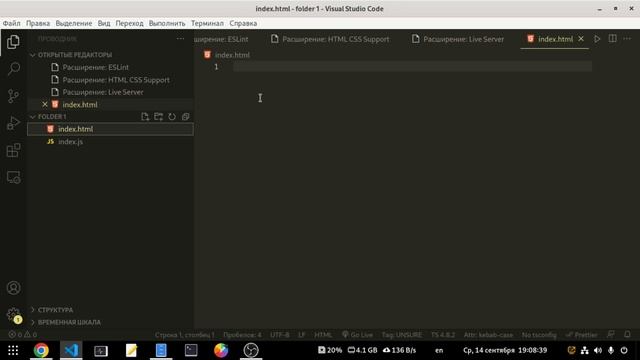Open the Accounts menu icon
Image resolution: width=640 pixels, height=360 pixels.
[13, 288]
